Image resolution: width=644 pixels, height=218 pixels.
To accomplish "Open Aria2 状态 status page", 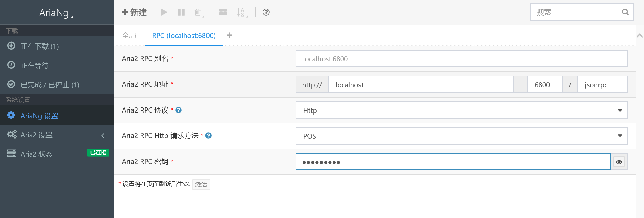I will pos(37,154).
